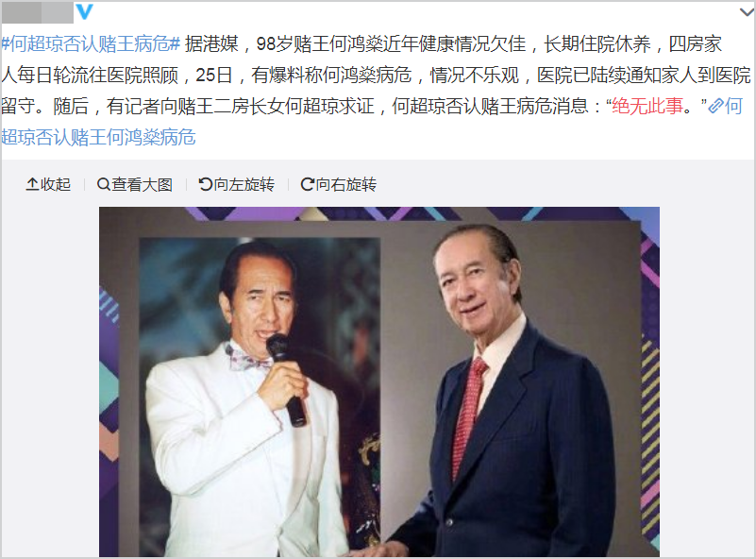Click the red quoted text 绝无此事
Image resolution: width=756 pixels, height=559 pixels.
click(647, 106)
